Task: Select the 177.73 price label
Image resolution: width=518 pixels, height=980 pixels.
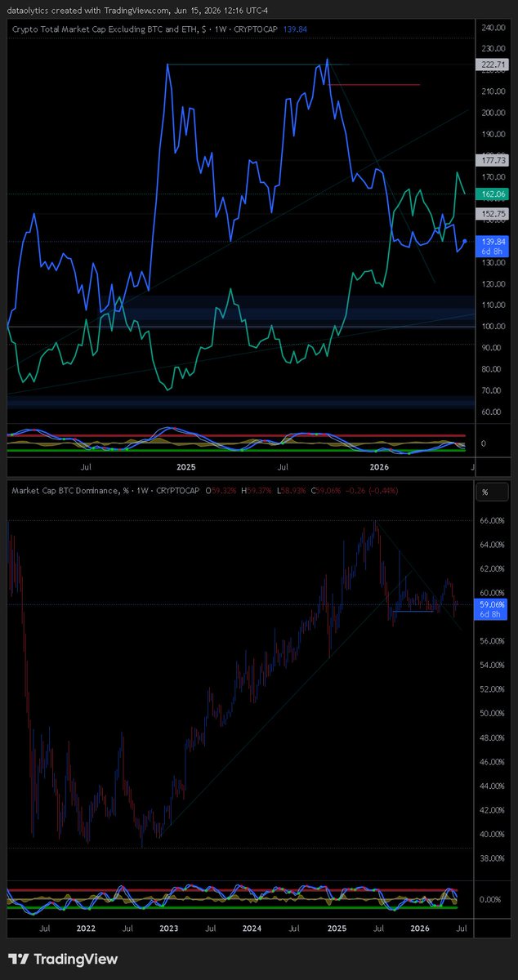Action: pyautogui.click(x=493, y=161)
